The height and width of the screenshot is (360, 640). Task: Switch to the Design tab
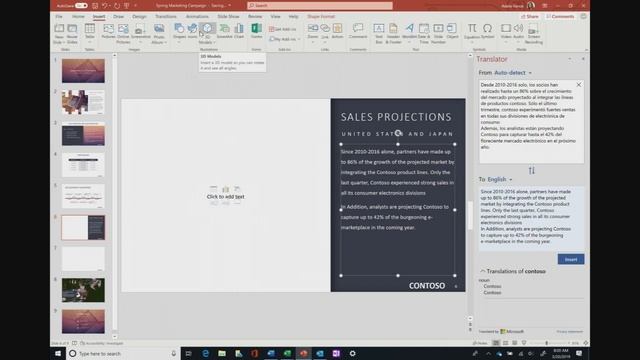(x=139, y=16)
